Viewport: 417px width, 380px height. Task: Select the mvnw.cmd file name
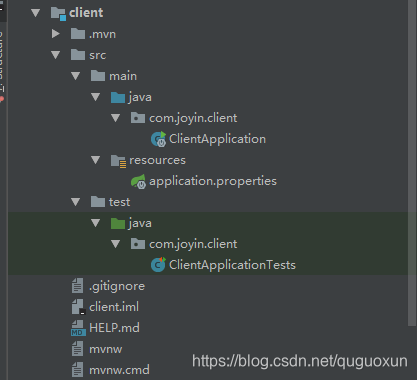(119, 370)
